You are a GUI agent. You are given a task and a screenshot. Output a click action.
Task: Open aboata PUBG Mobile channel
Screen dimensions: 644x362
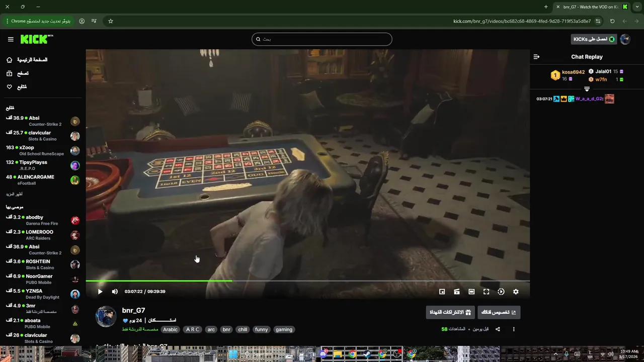[x=43, y=323]
